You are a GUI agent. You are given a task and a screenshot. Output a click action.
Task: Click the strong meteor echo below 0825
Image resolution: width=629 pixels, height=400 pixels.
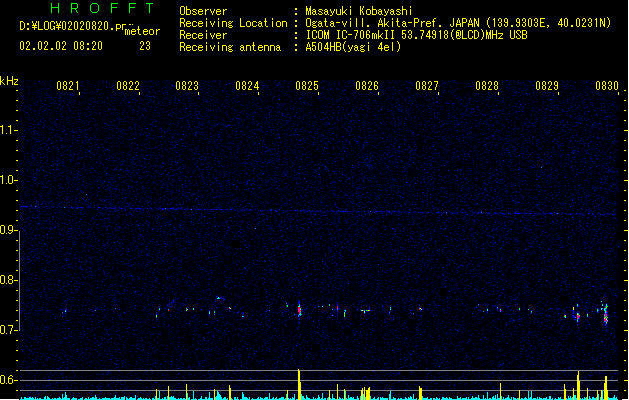coord(299,310)
